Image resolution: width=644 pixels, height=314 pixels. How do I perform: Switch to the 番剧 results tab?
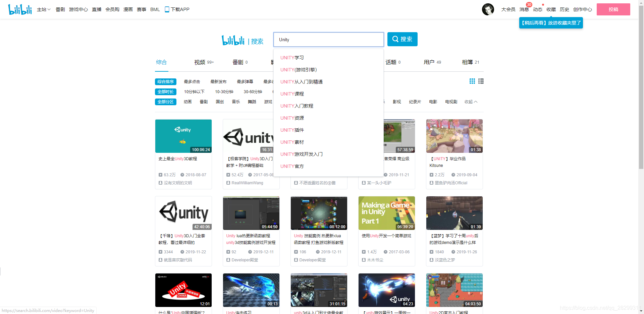pos(240,62)
